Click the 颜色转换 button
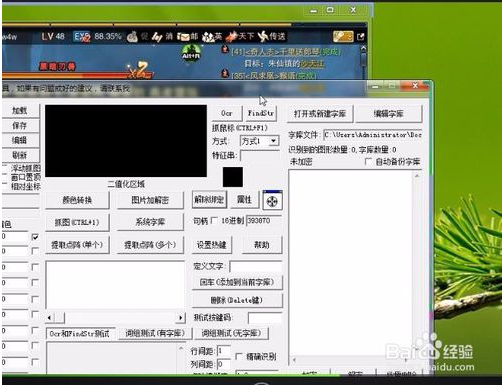This screenshot has width=502, height=386. 77,200
